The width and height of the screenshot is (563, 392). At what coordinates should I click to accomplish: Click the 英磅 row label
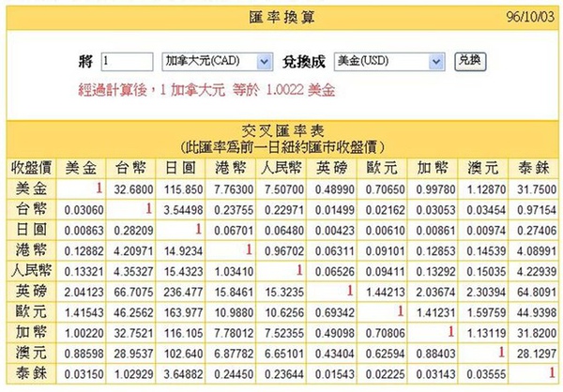[x=31, y=291]
